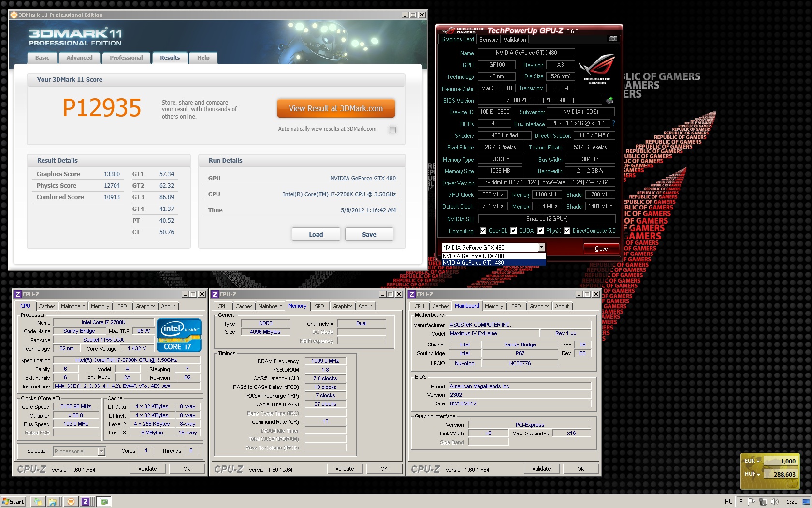Open the GPU-Z Validation tab
The width and height of the screenshot is (812, 508).
coord(515,40)
